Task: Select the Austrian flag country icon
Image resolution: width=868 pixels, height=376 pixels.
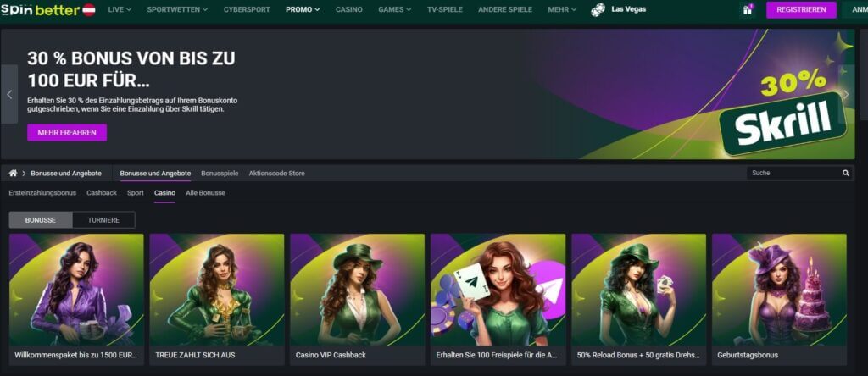Action: coord(88,9)
